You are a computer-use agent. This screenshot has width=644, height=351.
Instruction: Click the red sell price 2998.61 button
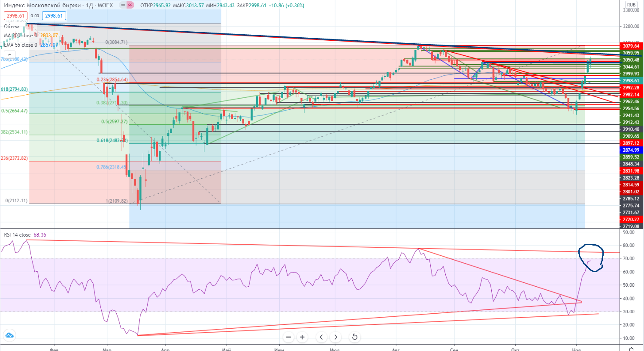[15, 16]
